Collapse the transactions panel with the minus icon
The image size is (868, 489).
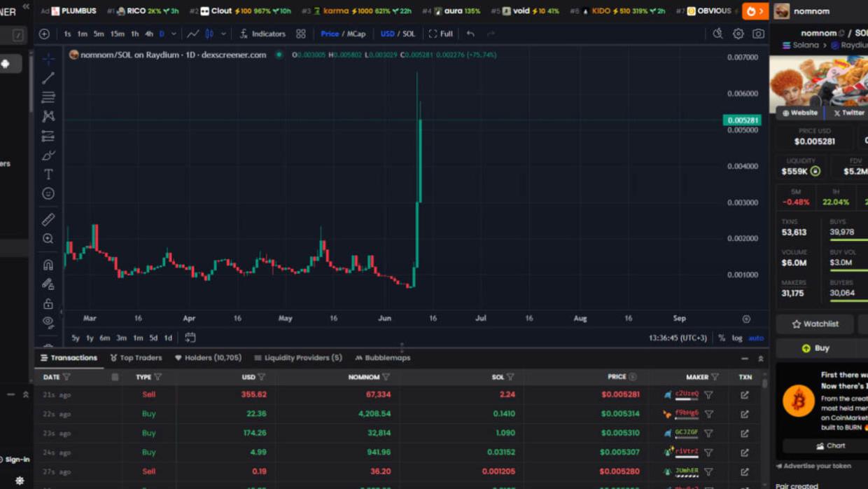point(744,358)
